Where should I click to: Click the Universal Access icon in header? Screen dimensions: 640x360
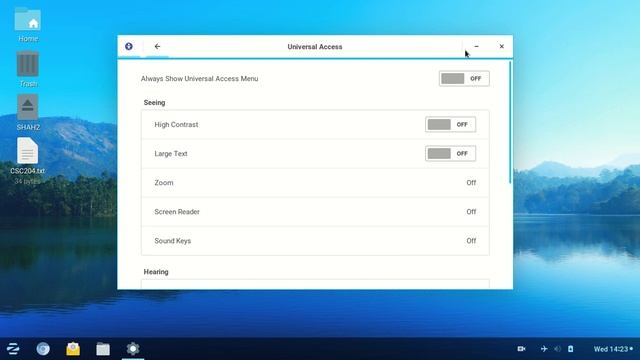tap(129, 47)
